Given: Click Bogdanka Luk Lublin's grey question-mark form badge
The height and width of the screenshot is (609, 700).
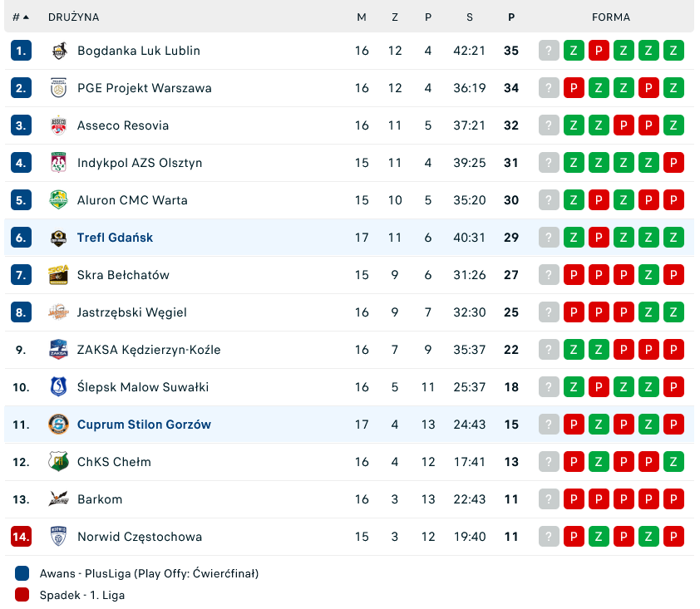Looking at the screenshot, I should [x=548, y=51].
